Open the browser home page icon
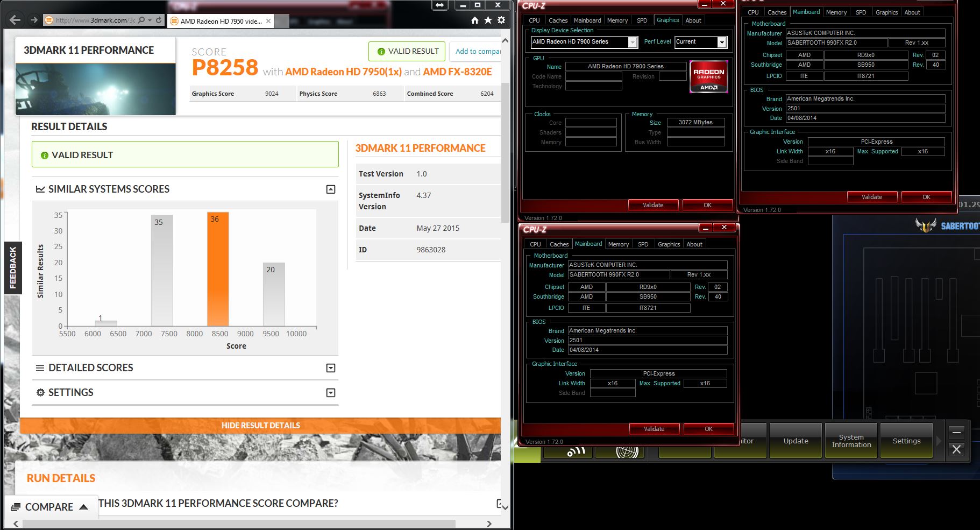Screen dimensions: 980x530 [x=474, y=20]
